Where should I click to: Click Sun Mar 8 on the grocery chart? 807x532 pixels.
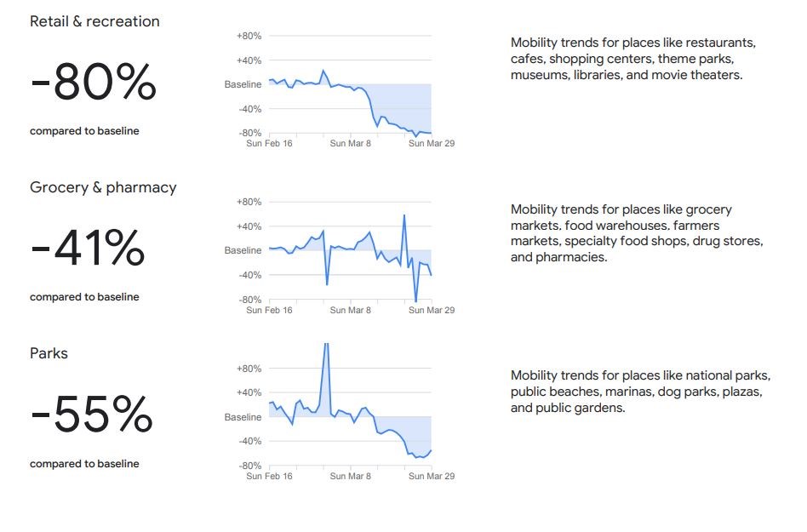[350, 311]
